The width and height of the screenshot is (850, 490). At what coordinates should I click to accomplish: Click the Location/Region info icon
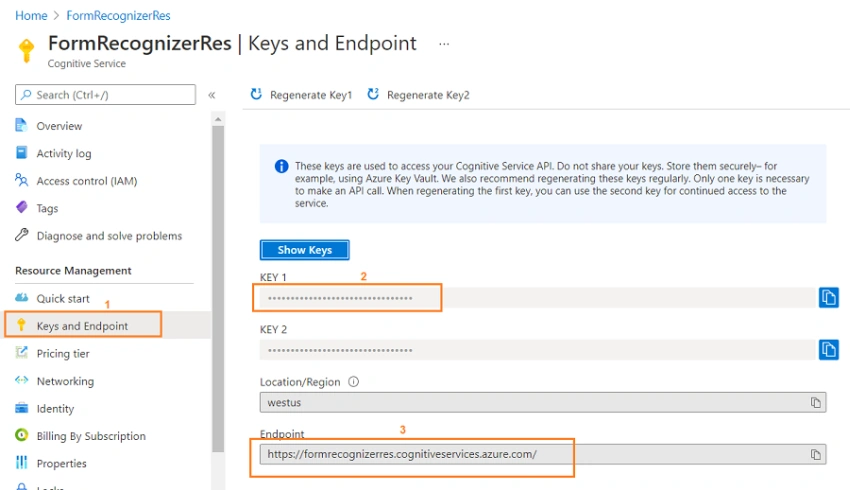[353, 382]
